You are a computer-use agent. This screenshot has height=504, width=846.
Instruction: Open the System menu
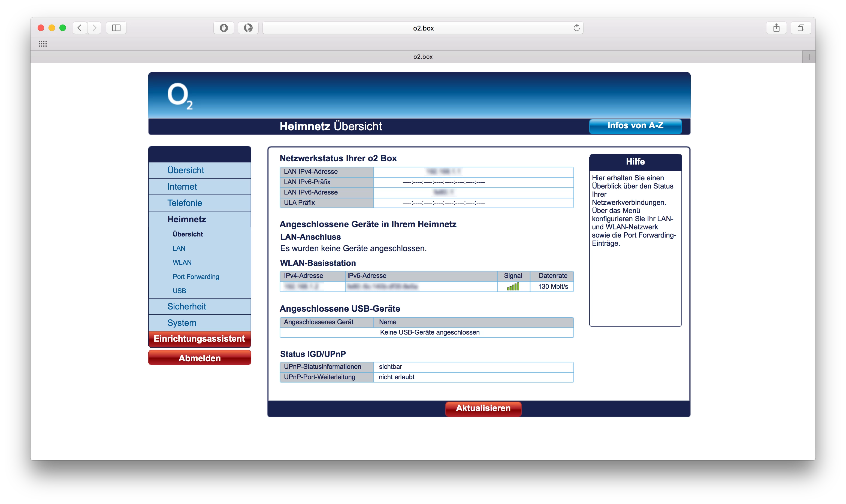point(200,323)
